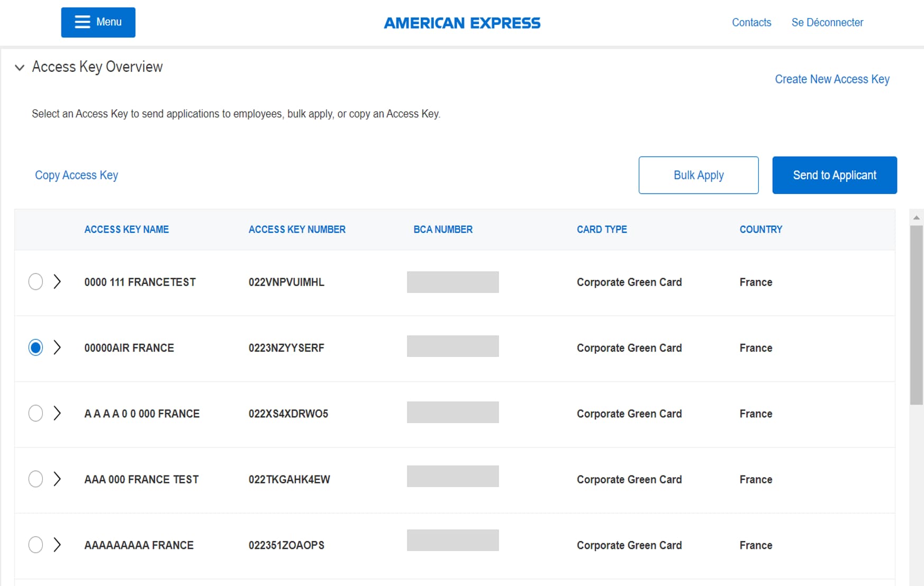Expand the 0000 111 FRANCETEST row
Screen dimensions: 924x586
coord(57,281)
